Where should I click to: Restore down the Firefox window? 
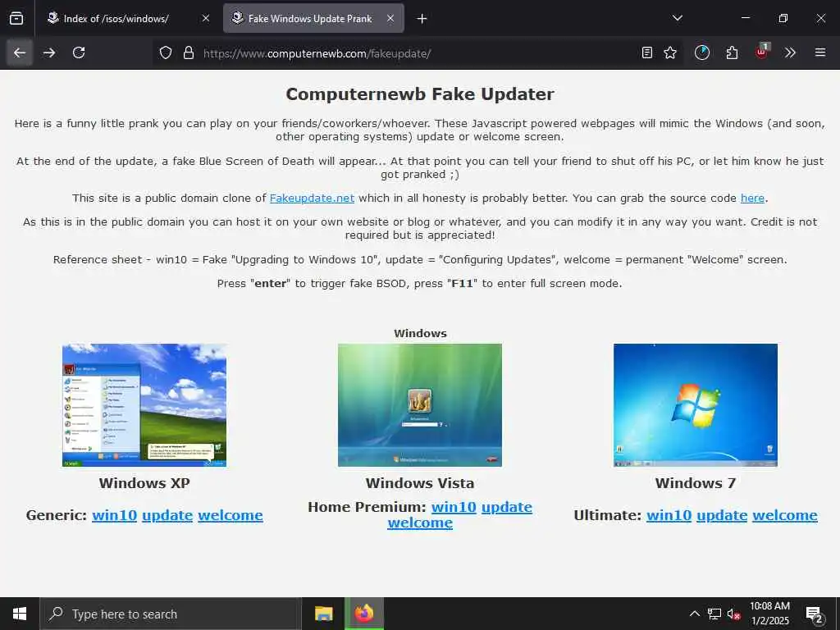[x=783, y=18]
